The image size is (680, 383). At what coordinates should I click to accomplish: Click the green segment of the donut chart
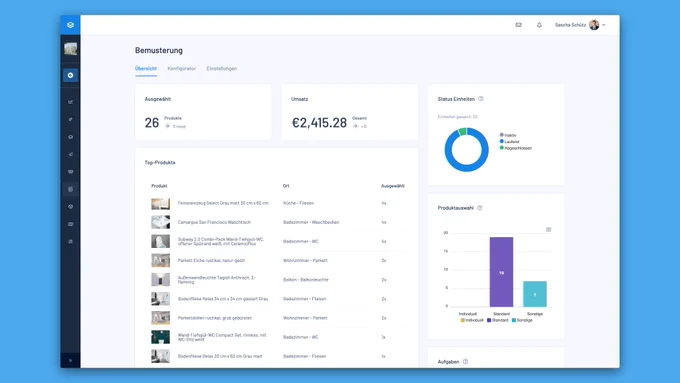click(462, 131)
